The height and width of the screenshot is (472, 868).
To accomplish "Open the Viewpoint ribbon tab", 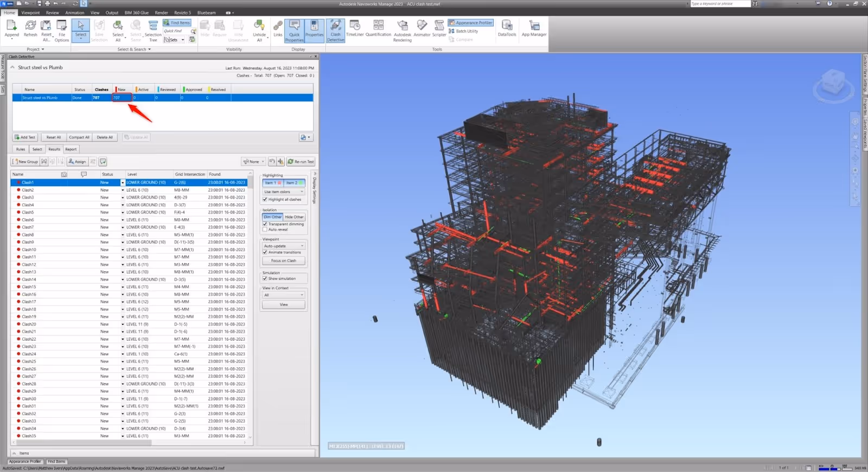I will (x=30, y=12).
